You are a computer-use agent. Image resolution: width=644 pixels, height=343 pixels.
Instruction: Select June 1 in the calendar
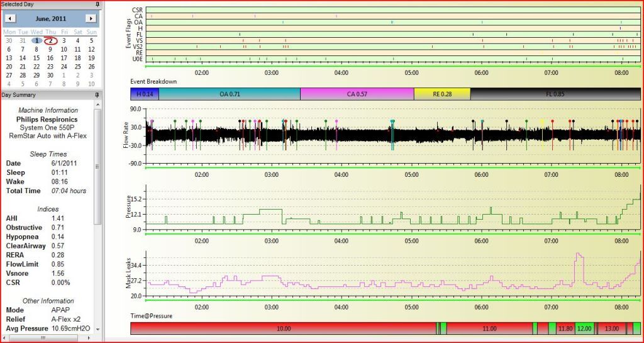36,41
